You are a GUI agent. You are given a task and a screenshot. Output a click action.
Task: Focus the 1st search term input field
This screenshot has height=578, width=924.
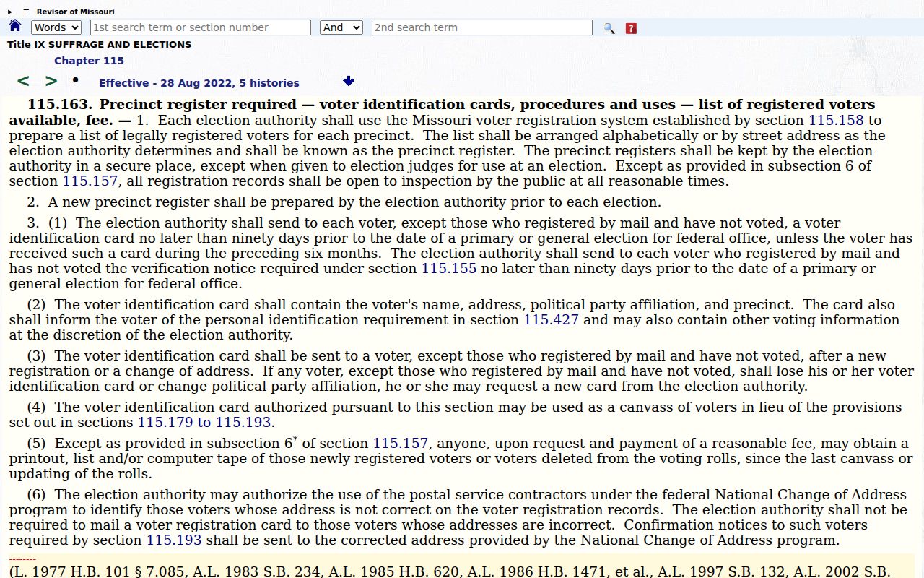pyautogui.click(x=201, y=27)
